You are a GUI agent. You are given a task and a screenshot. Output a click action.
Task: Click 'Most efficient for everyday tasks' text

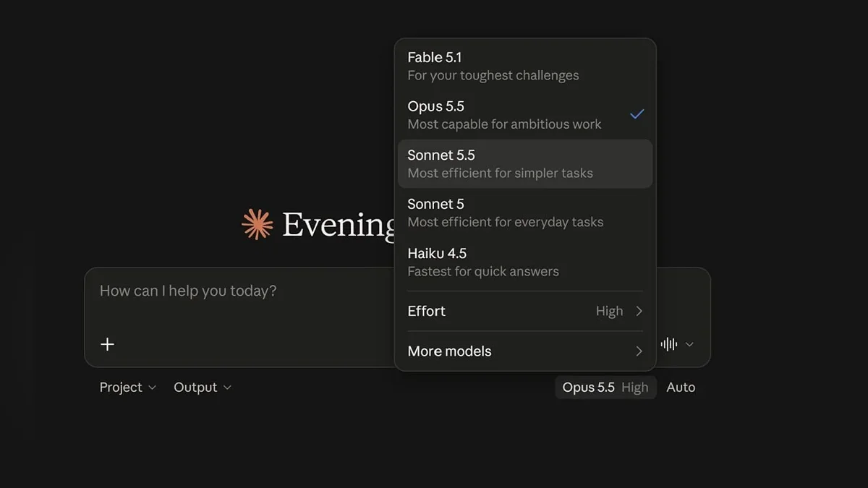506,222
